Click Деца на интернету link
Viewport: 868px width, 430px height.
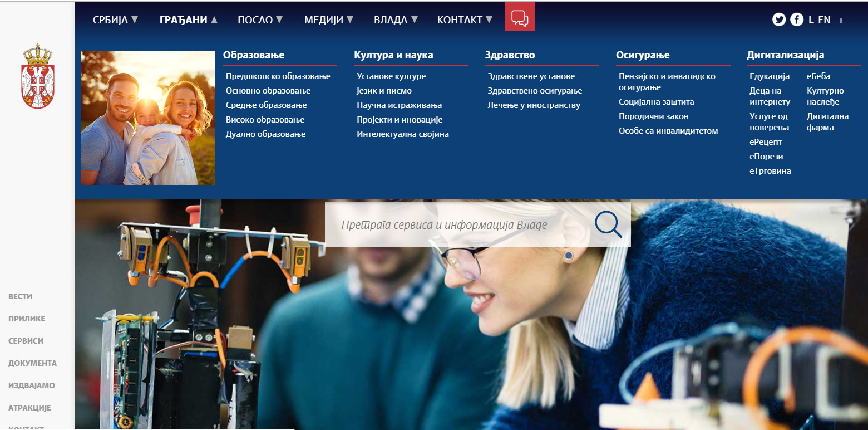point(770,96)
